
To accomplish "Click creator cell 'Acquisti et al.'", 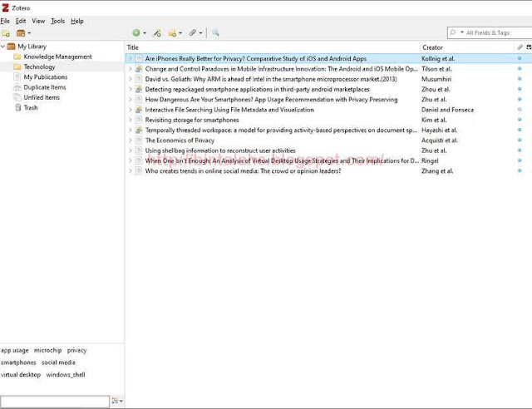I will coord(440,140).
